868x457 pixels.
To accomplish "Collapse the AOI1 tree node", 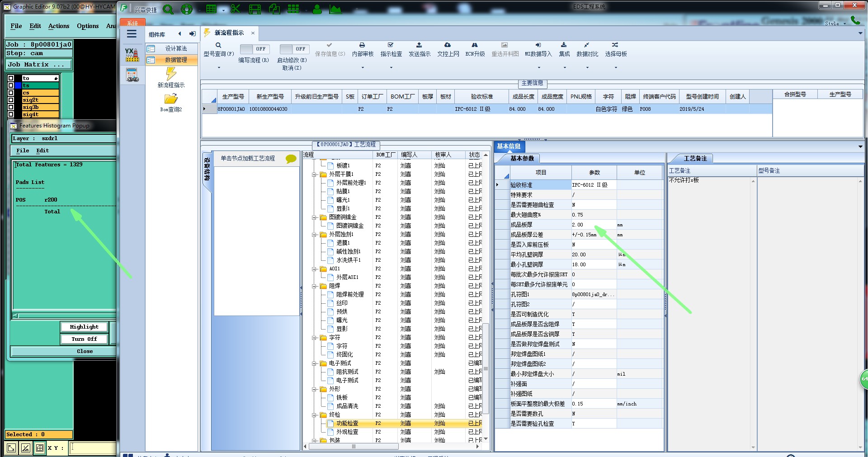I will (314, 269).
